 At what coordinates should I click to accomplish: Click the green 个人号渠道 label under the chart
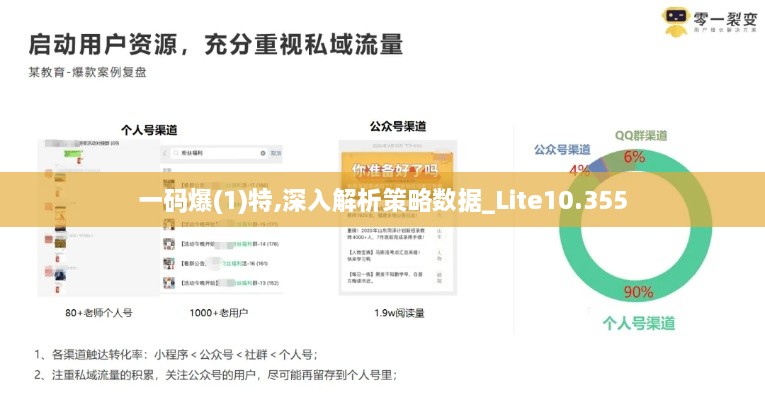tap(639, 323)
